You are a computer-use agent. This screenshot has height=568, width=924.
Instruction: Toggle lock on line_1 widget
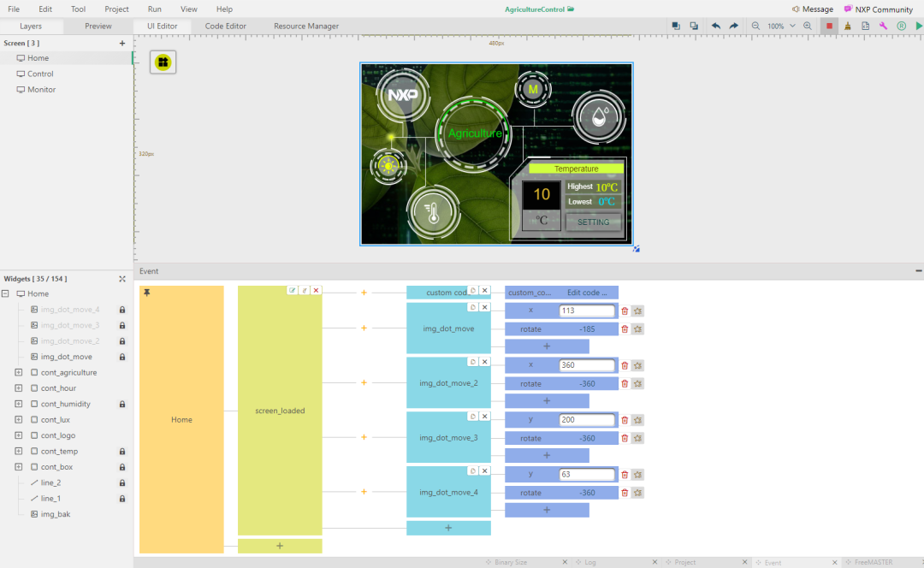122,499
